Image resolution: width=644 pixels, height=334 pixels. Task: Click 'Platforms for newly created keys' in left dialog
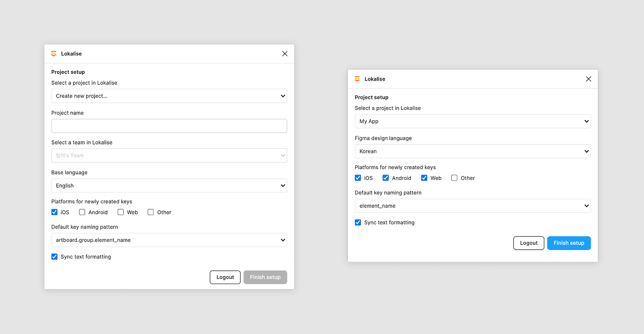(x=92, y=202)
